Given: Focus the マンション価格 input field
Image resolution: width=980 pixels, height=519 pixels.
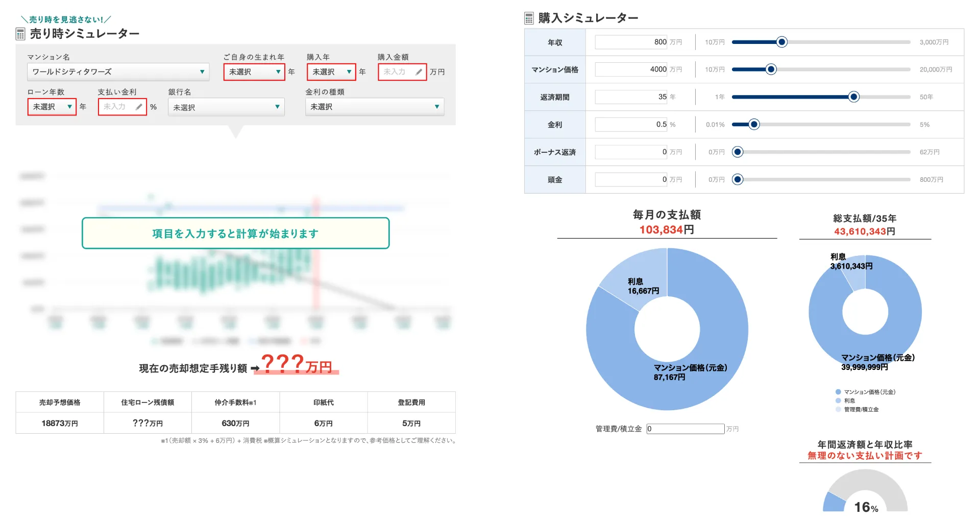Looking at the screenshot, I should click(631, 69).
